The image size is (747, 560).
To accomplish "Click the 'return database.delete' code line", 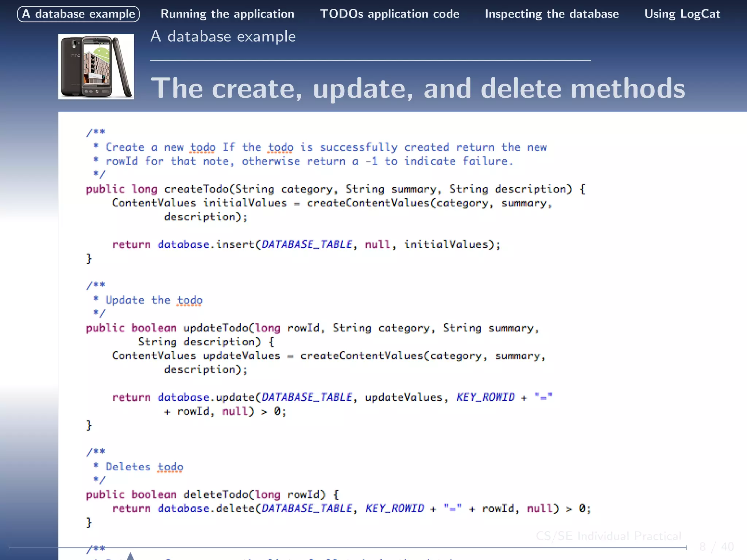I will tap(352, 509).
